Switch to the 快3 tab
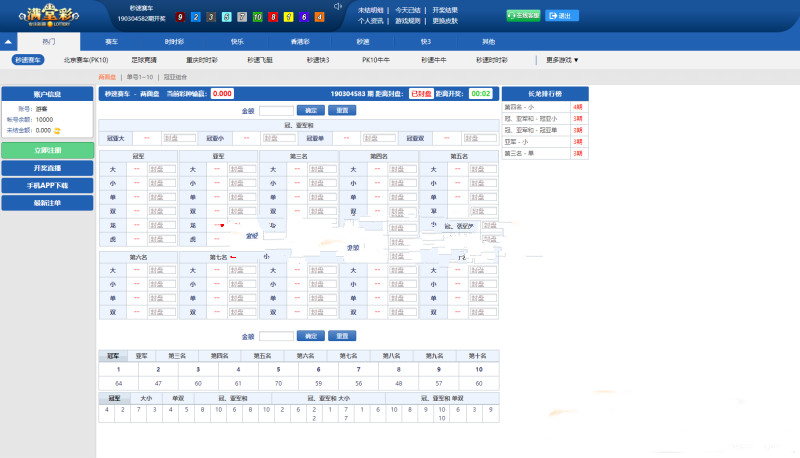800x458 pixels. pos(426,42)
